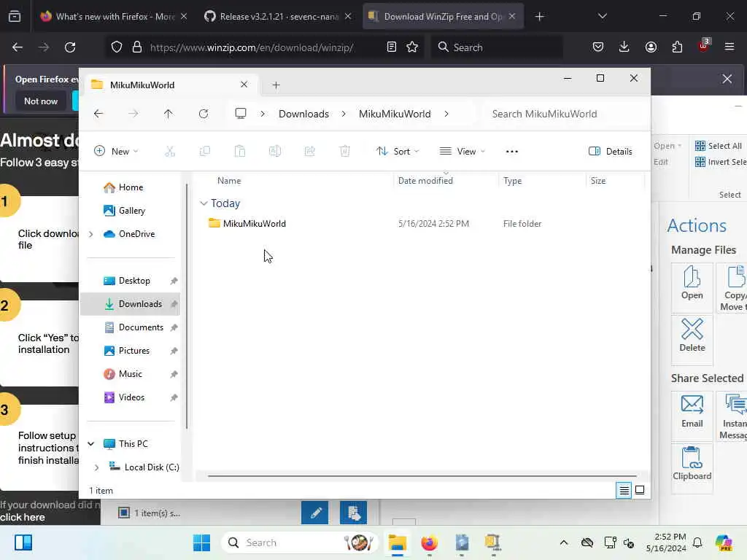The image size is (747, 560).
Task: Open Firefox downloads panel
Action: pos(624,47)
